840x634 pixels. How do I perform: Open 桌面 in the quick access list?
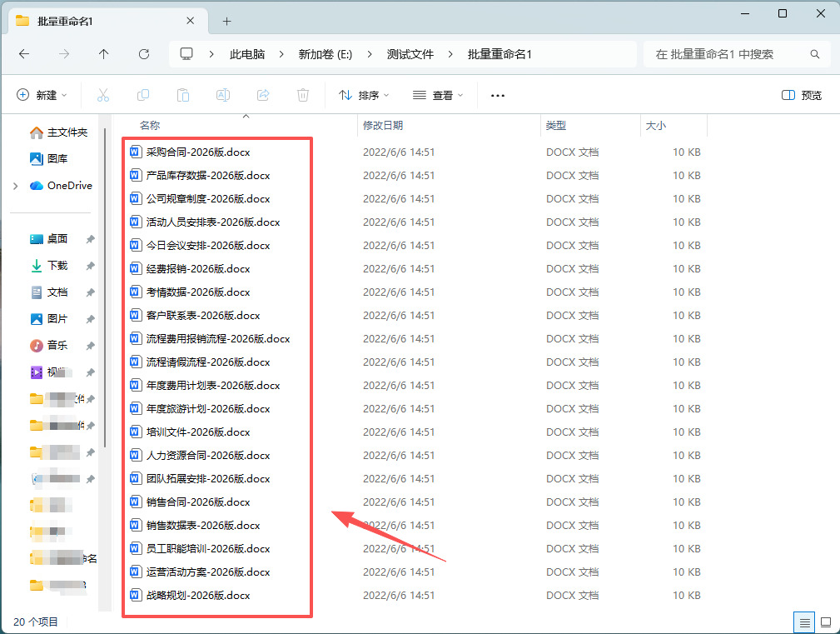pyautogui.click(x=49, y=239)
